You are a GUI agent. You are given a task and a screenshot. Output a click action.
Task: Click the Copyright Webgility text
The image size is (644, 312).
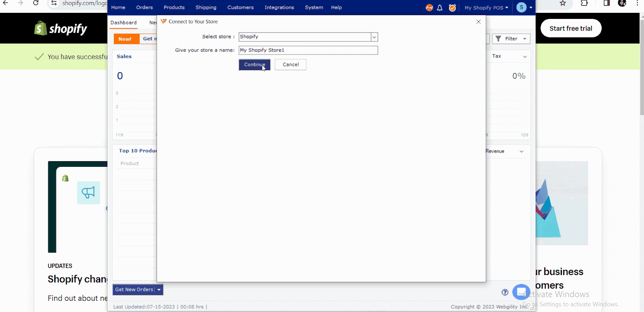pos(490,307)
